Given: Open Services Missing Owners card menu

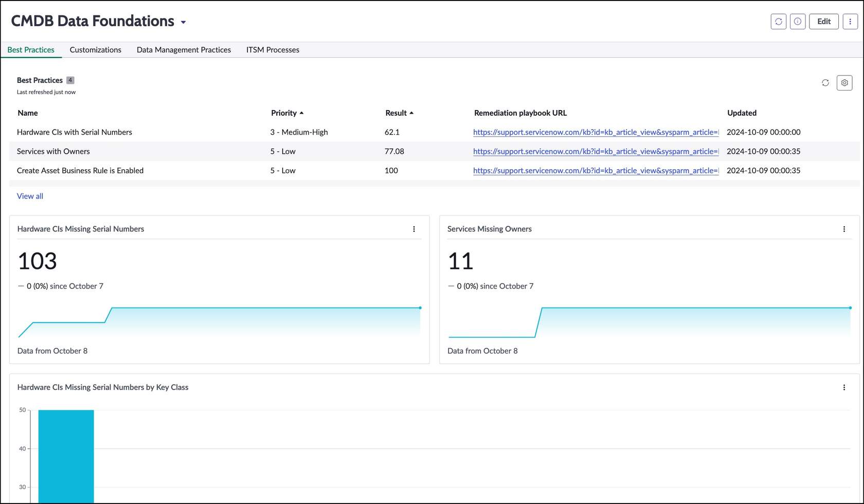Looking at the screenshot, I should [x=844, y=229].
